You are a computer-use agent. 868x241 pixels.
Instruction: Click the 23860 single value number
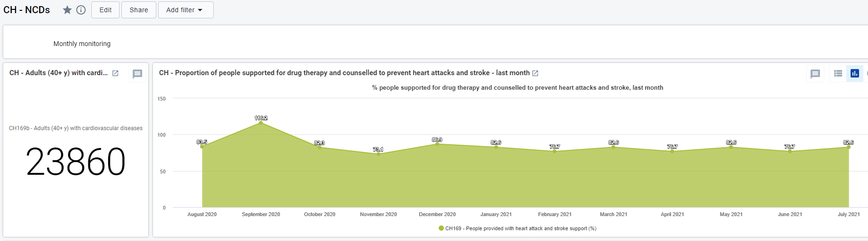click(x=76, y=162)
